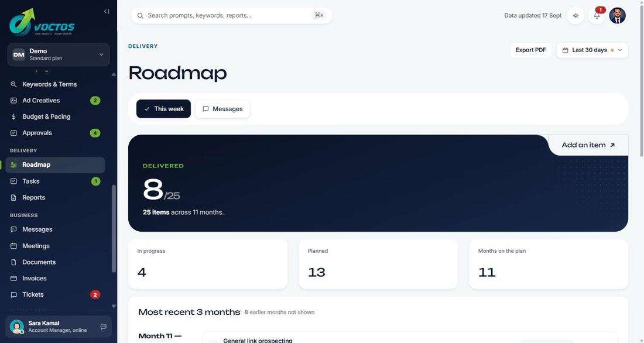Click the sidebar scroll down arrow
Screen dimensions: 644x343
click(x=114, y=306)
